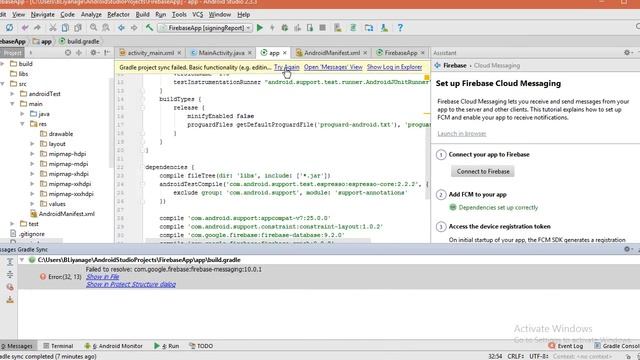Click the Debug bug icon
This screenshot has width=640, height=360.
[284, 28]
